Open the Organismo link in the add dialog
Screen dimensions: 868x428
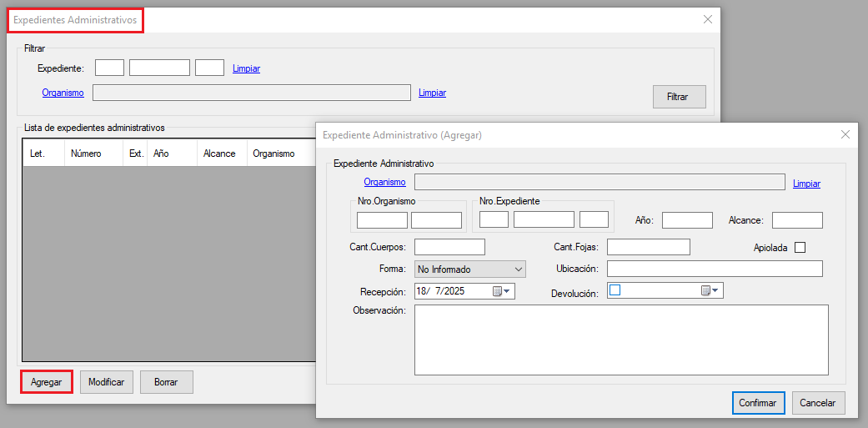pos(384,183)
